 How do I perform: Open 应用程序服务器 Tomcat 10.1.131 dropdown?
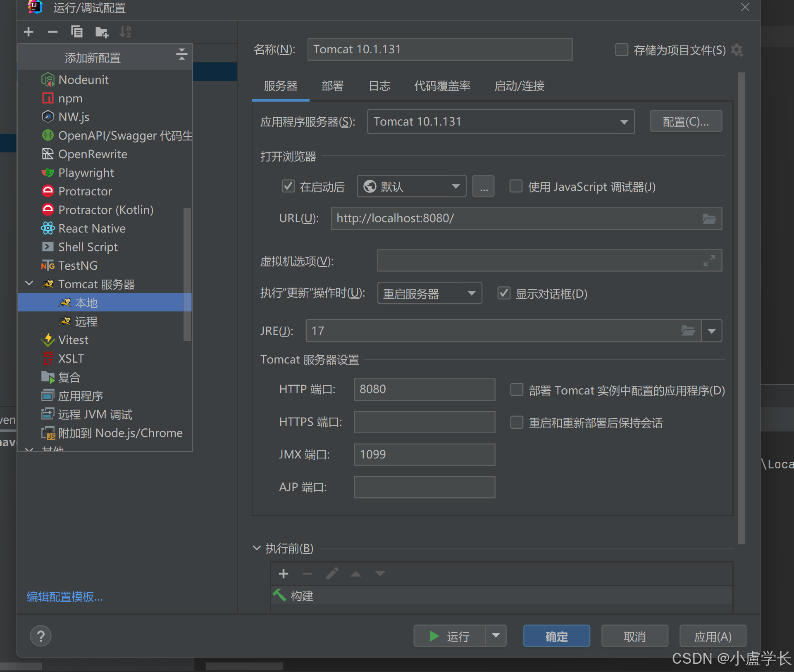(x=501, y=121)
